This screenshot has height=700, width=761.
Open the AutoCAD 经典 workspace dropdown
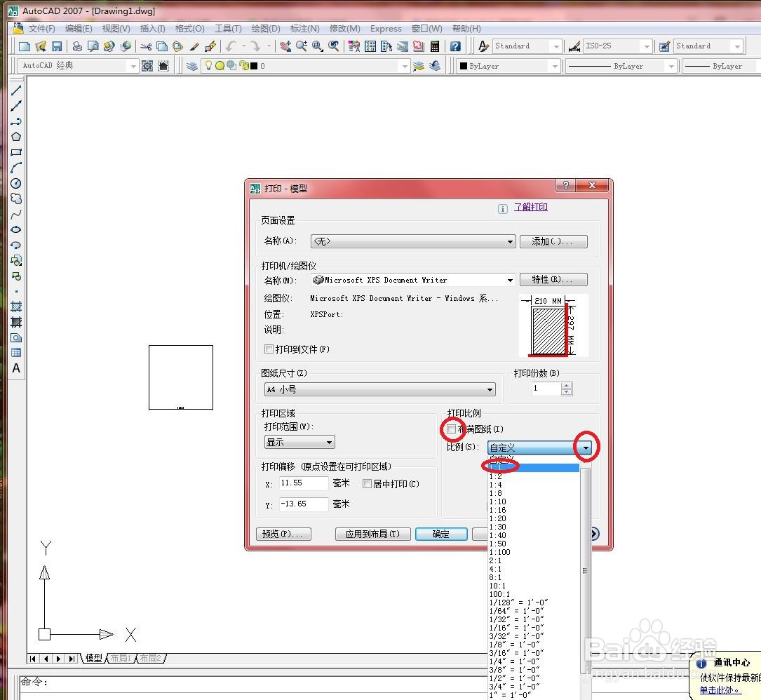pyautogui.click(x=78, y=65)
